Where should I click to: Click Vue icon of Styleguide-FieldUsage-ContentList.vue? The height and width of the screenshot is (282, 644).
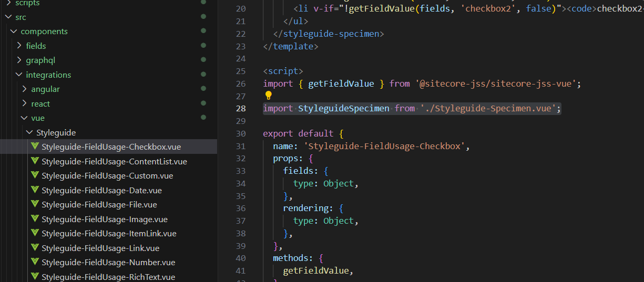(35, 161)
